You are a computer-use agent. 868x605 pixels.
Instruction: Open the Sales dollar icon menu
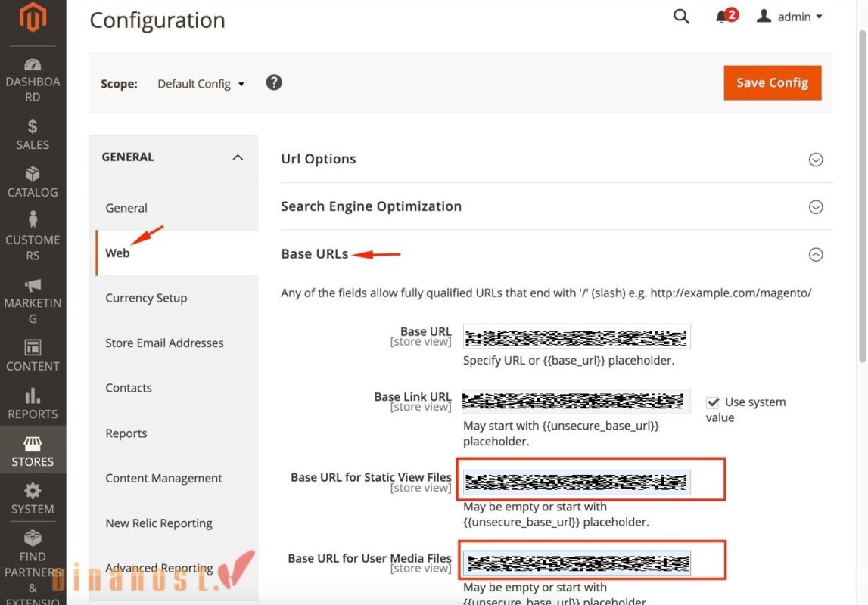tap(33, 126)
